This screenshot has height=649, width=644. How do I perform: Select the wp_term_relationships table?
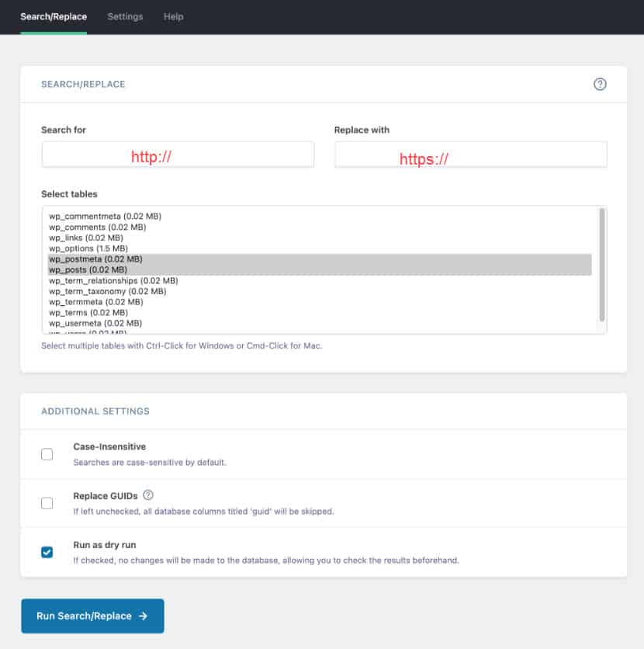click(x=320, y=280)
